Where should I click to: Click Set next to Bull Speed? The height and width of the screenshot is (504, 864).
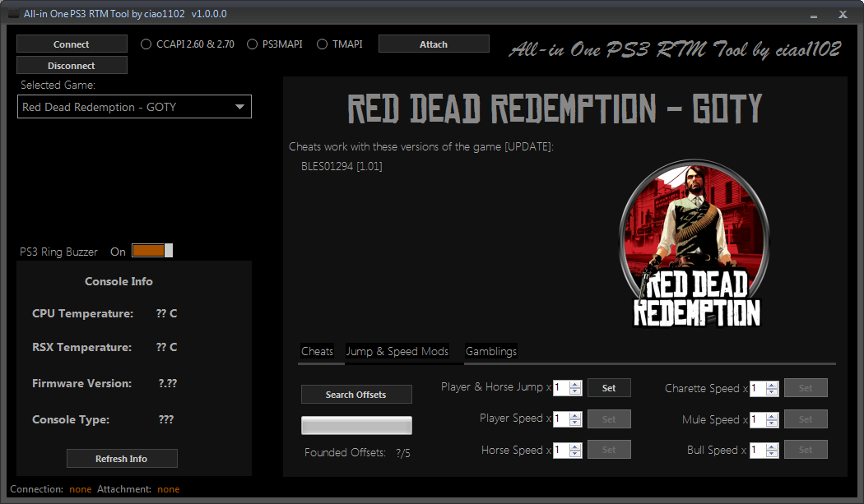click(x=806, y=450)
